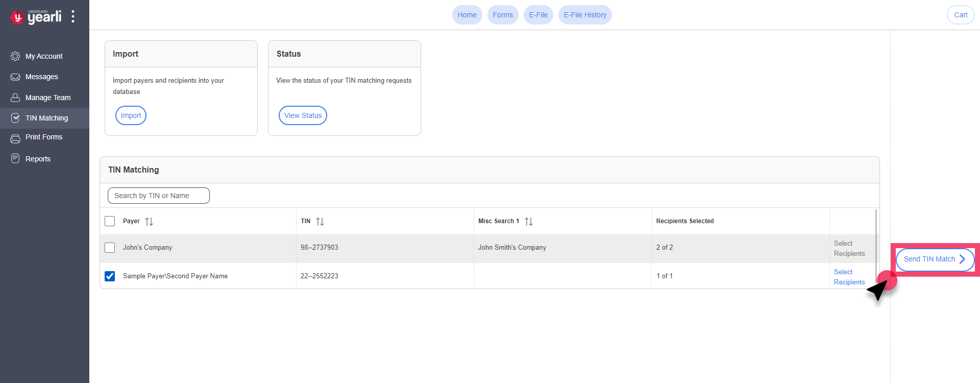The width and height of the screenshot is (980, 383).
Task: Click the '2 of 2' recipients cell
Action: (665, 248)
